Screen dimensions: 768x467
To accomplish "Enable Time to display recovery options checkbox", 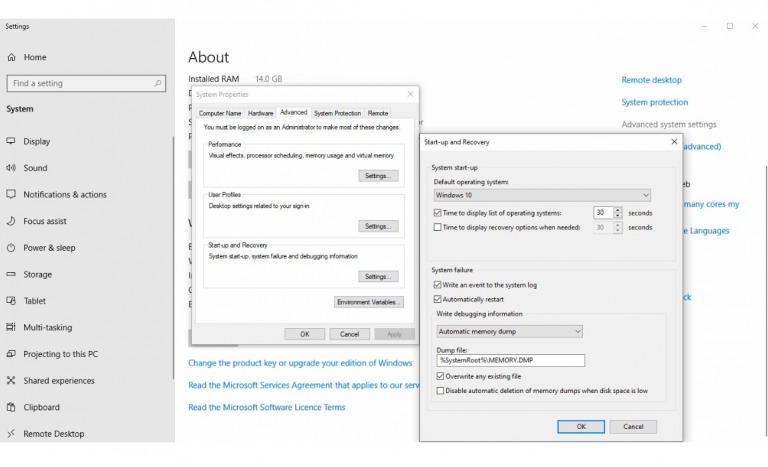I will [x=438, y=227].
